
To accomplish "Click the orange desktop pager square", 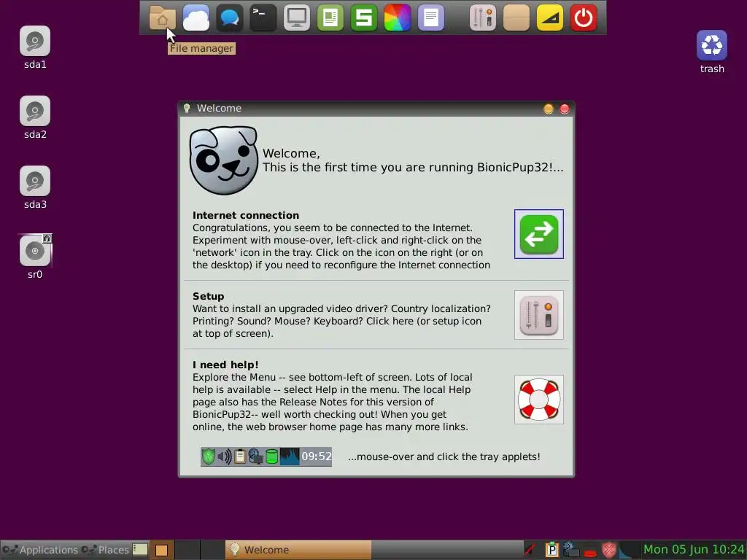I will tap(161, 550).
